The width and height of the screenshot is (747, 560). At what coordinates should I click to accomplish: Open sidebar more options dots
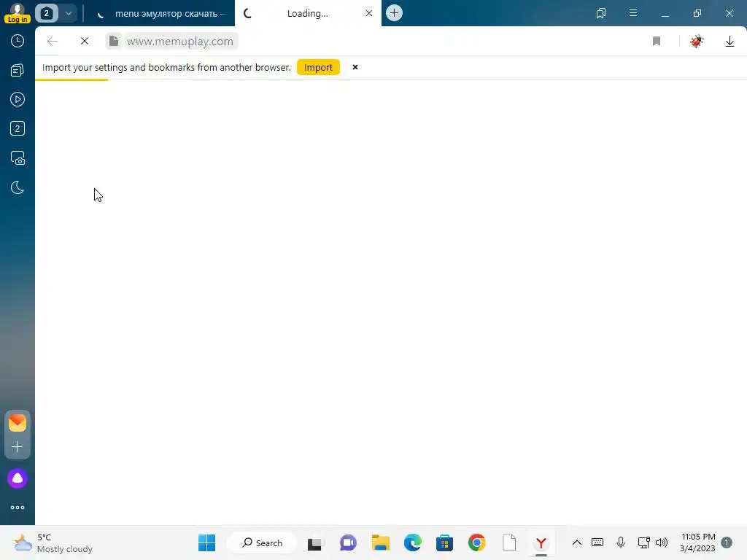point(18,507)
